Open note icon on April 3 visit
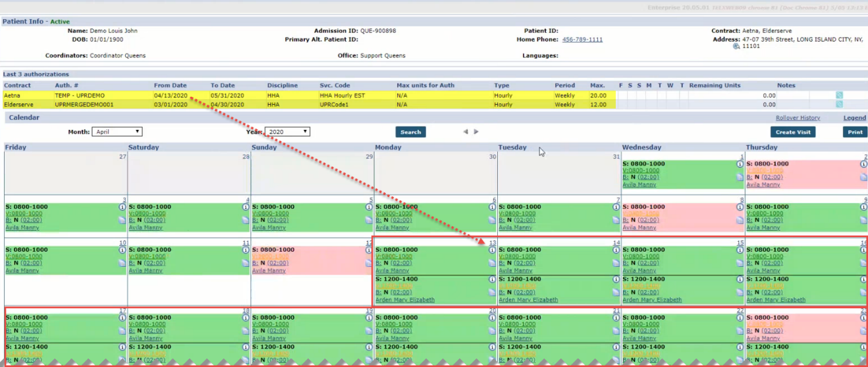This screenshot has width=868, height=367. click(122, 220)
